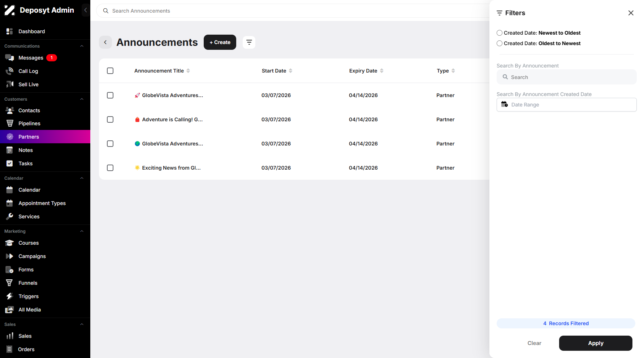Screen dimensions: 644x358
Task: Open the Dashboard icon in sidebar
Action: 10,31
